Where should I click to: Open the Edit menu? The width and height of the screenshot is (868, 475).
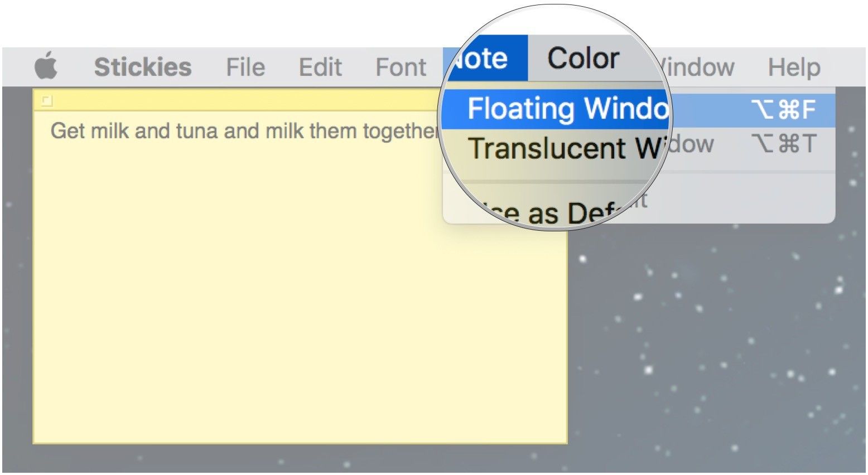tap(320, 67)
